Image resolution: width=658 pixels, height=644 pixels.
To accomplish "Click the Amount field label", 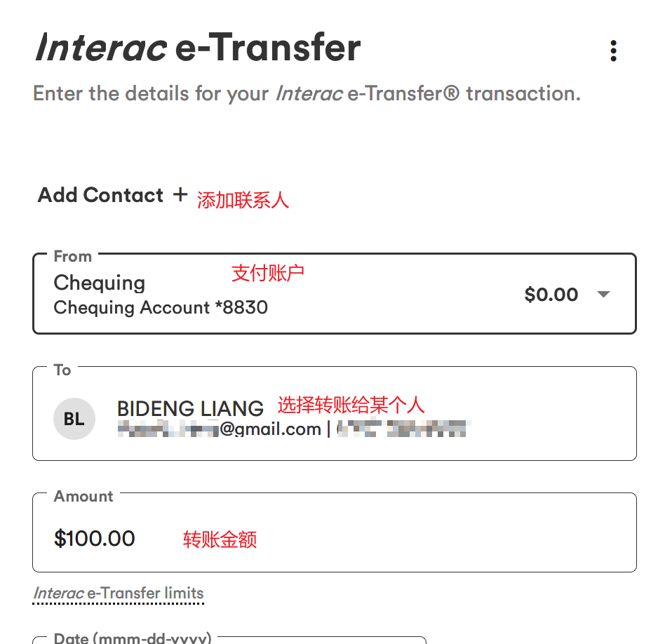I will pos(83,496).
